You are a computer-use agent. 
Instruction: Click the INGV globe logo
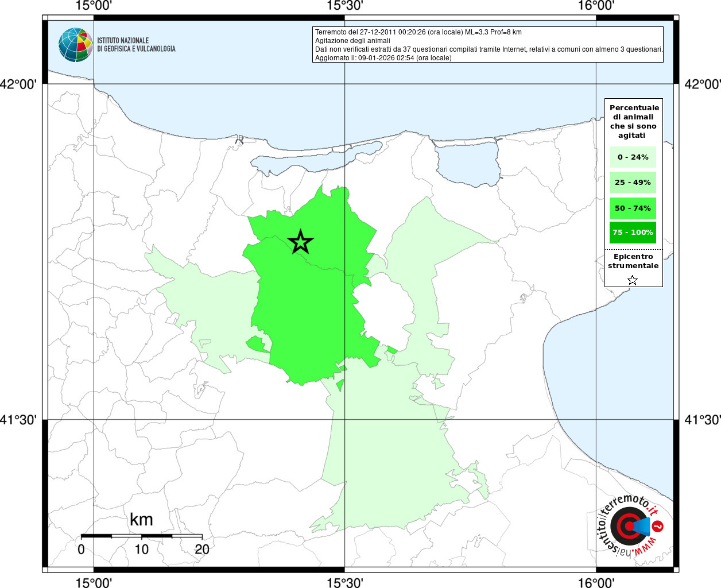point(75,45)
